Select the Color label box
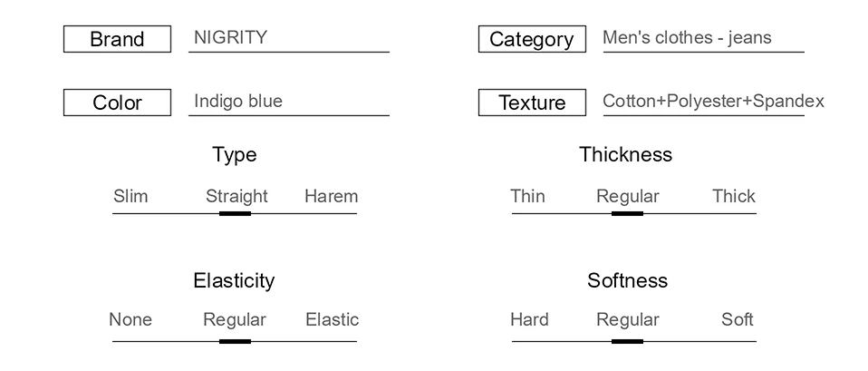Screen dimensions: 868x371 118,103
